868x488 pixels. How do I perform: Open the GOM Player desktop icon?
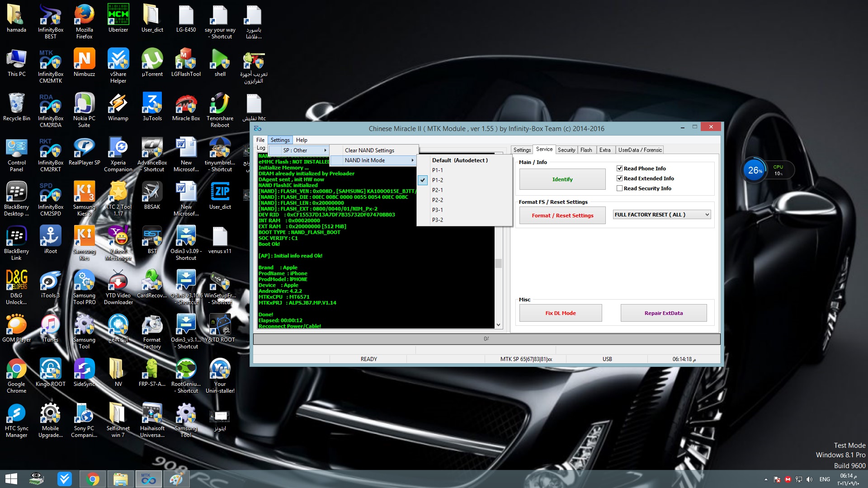[x=16, y=328]
